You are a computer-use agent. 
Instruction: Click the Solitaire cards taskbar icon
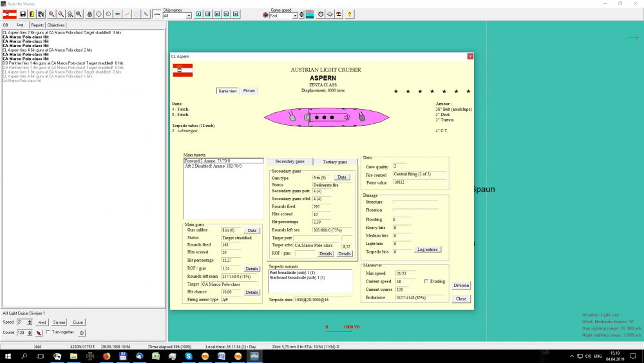57,356
